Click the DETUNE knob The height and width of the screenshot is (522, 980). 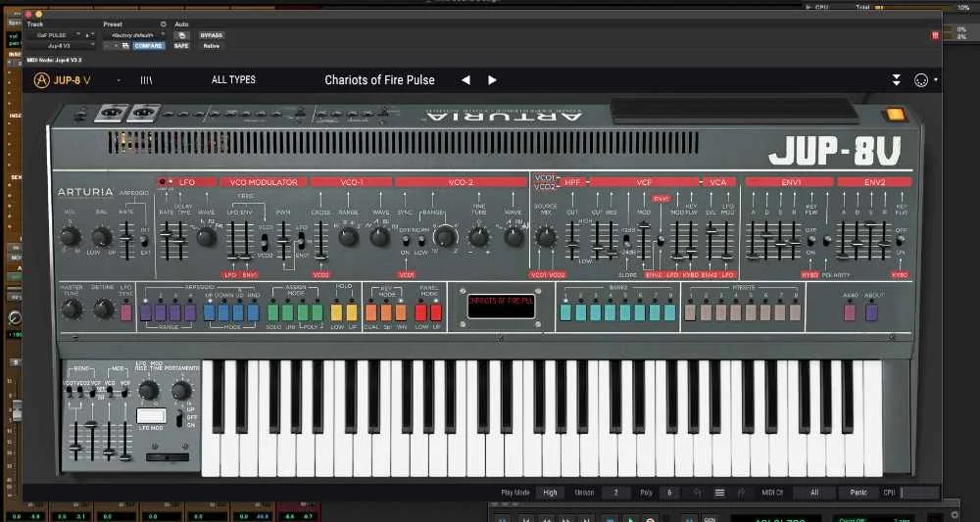(103, 308)
